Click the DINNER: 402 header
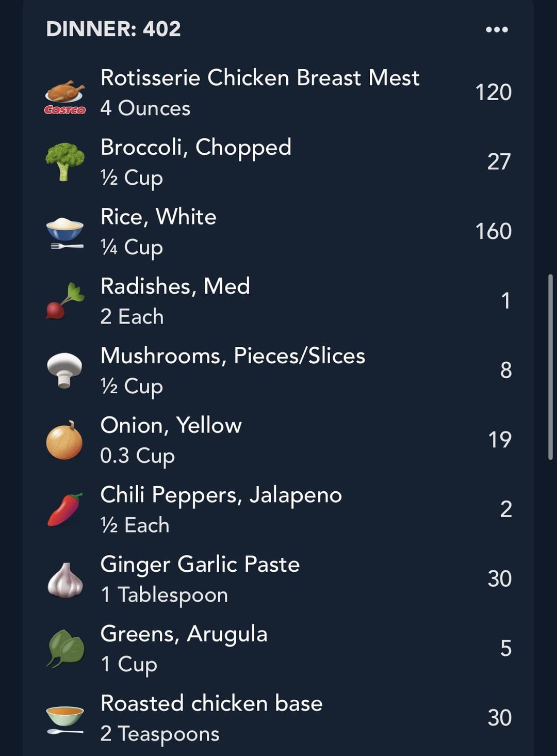The image size is (557, 756). 113,29
